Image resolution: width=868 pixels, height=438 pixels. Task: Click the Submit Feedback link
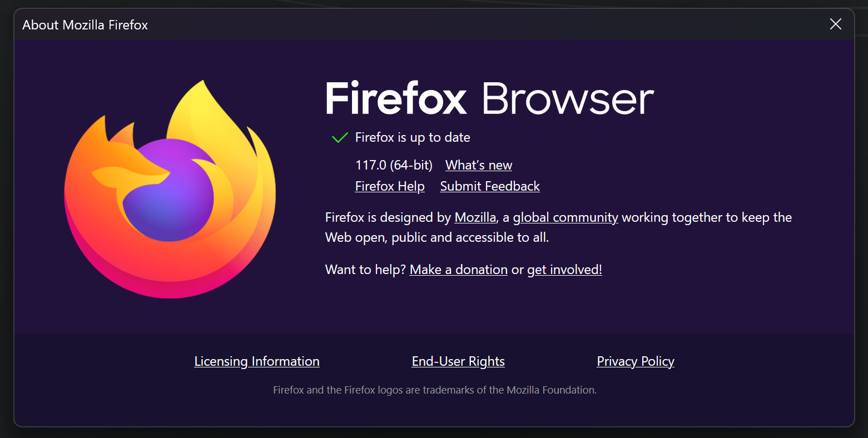pyautogui.click(x=489, y=186)
